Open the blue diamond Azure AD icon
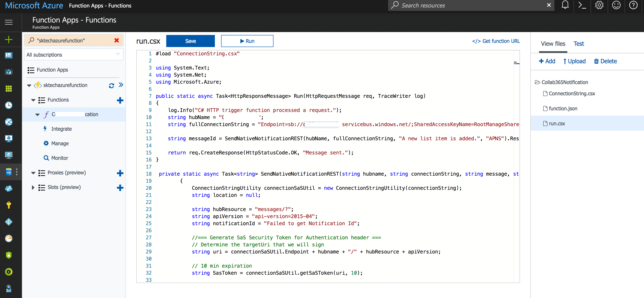 pos(9,222)
